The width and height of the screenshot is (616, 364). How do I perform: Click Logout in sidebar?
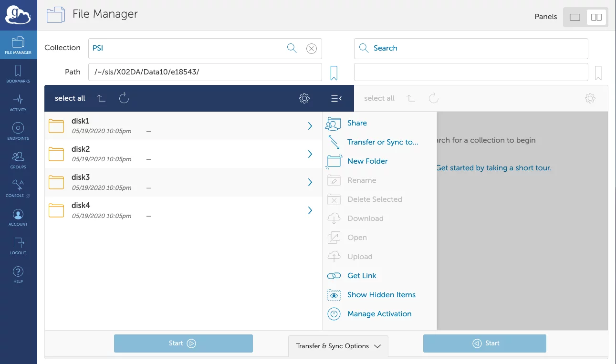click(18, 245)
